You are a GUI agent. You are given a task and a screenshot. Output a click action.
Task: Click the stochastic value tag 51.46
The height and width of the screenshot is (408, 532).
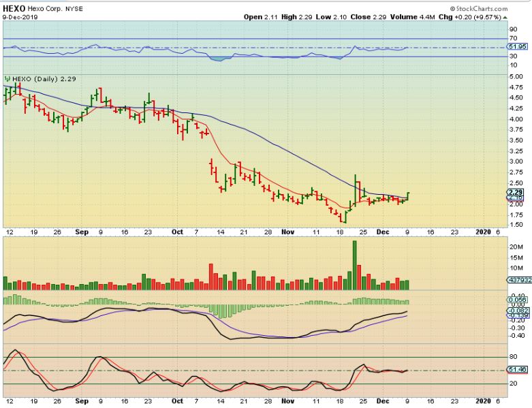518,369
